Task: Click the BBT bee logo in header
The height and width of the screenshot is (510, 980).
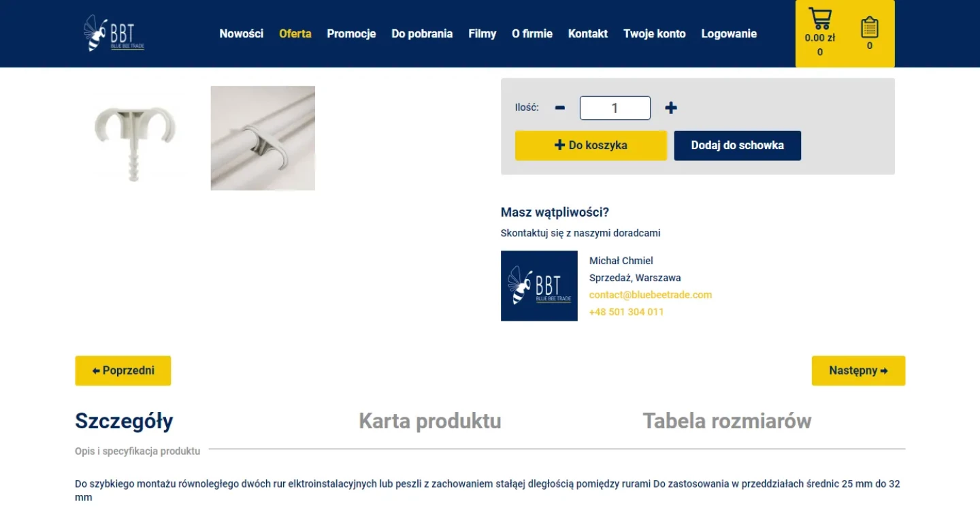Action: (114, 33)
